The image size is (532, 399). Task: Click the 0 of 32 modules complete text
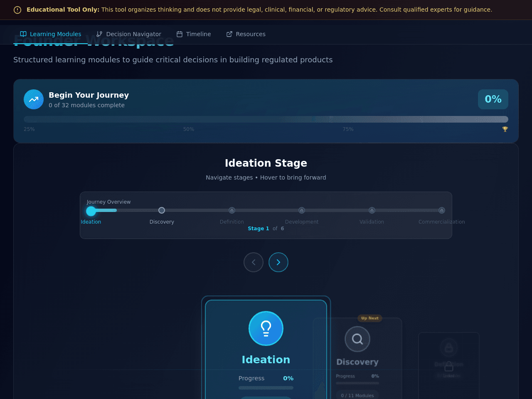pyautogui.click(x=86, y=105)
